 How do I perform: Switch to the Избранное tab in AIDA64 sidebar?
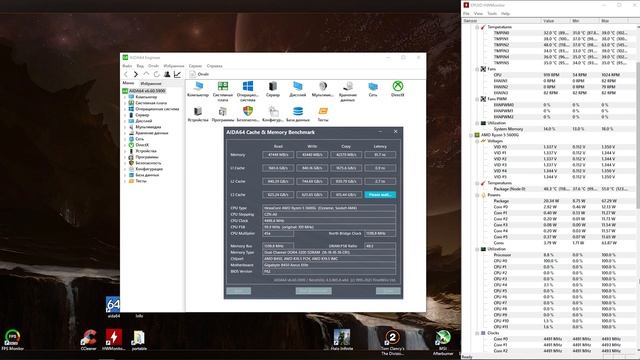(151, 83)
